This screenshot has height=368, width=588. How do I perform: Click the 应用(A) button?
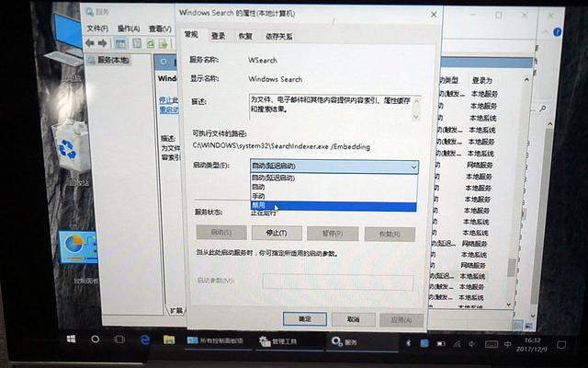(401, 320)
